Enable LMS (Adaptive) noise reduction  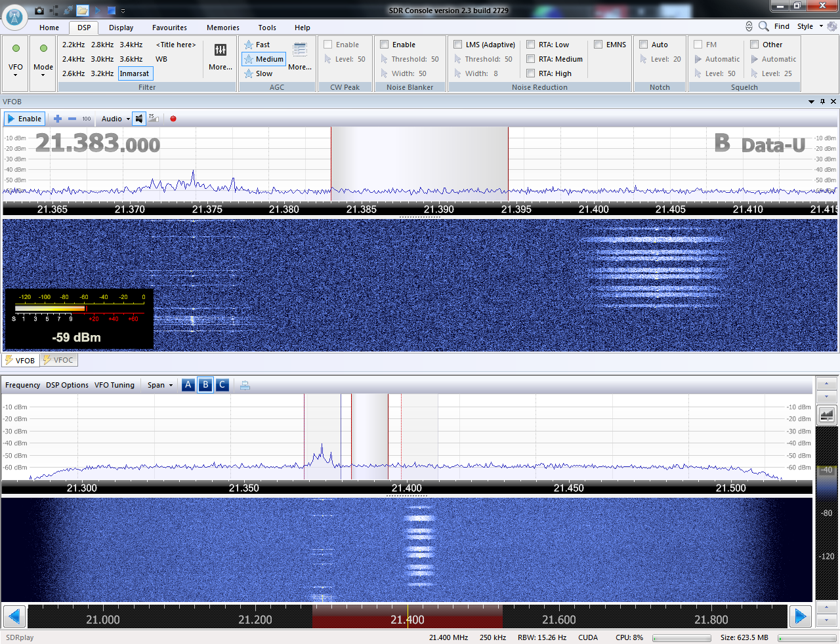458,44
